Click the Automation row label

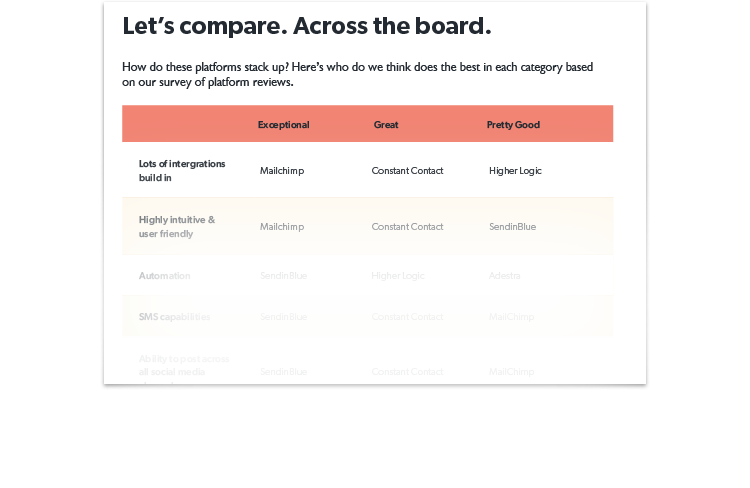[x=164, y=276]
